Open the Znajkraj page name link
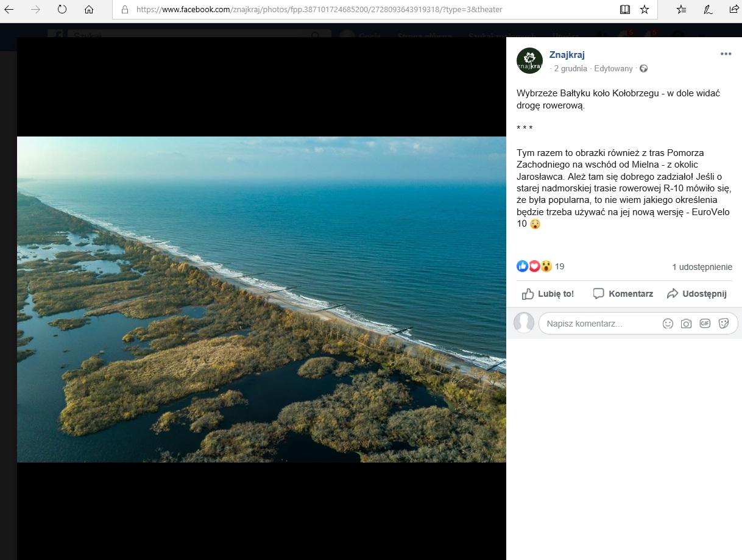 click(567, 55)
